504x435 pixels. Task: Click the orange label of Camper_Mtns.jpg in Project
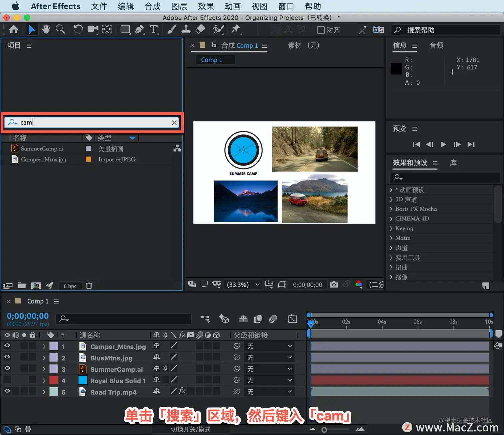pos(88,159)
